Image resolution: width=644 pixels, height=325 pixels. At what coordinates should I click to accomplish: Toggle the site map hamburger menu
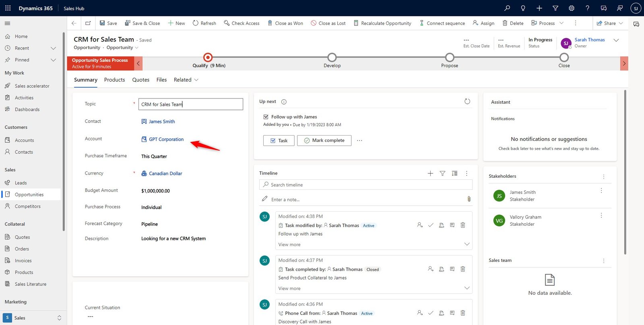click(8, 23)
